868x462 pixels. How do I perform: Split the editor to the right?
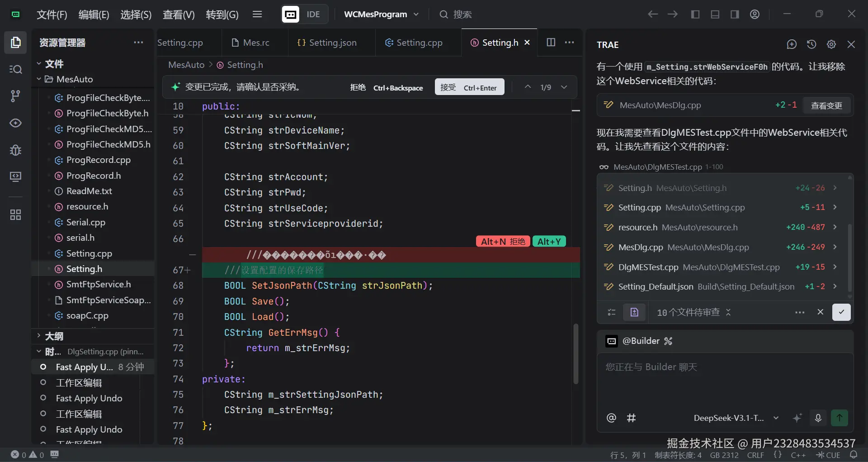(x=551, y=43)
